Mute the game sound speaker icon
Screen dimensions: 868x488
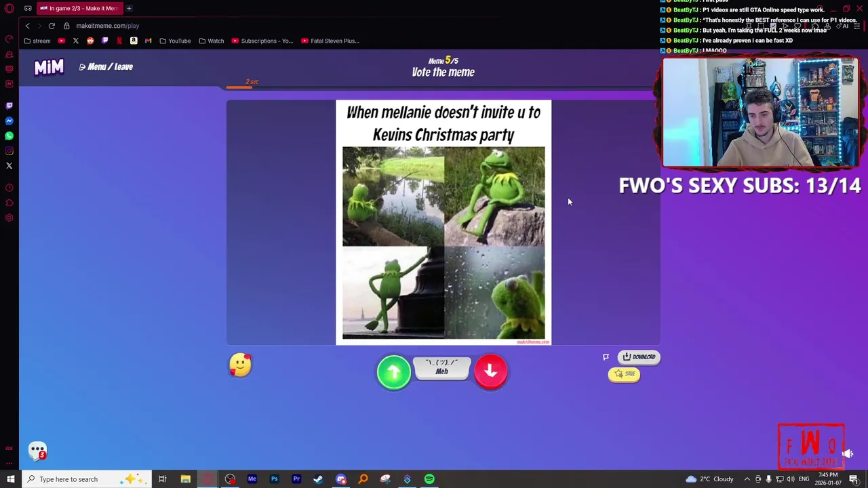(848, 453)
